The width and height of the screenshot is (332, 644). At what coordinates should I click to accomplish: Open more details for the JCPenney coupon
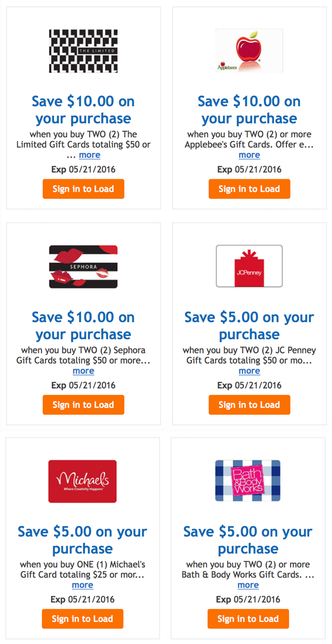[x=249, y=371]
